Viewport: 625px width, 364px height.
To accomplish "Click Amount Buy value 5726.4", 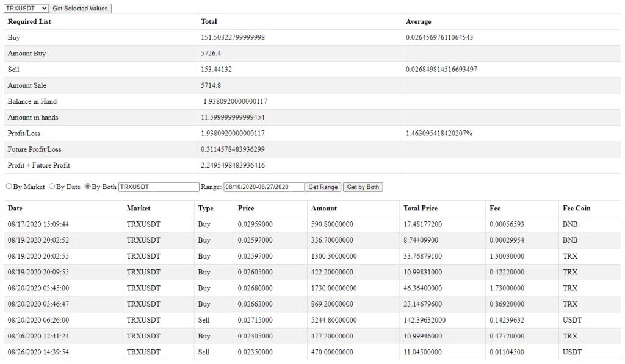I will tap(211, 54).
